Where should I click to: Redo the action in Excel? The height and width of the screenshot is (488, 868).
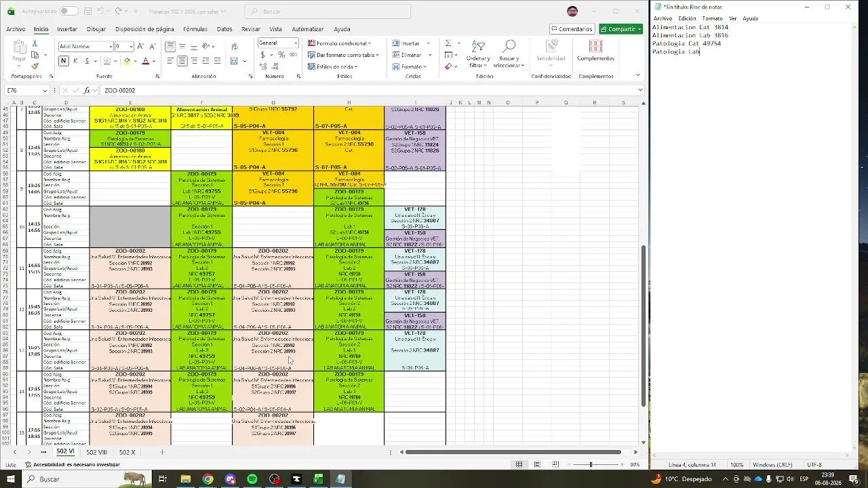click(118, 11)
